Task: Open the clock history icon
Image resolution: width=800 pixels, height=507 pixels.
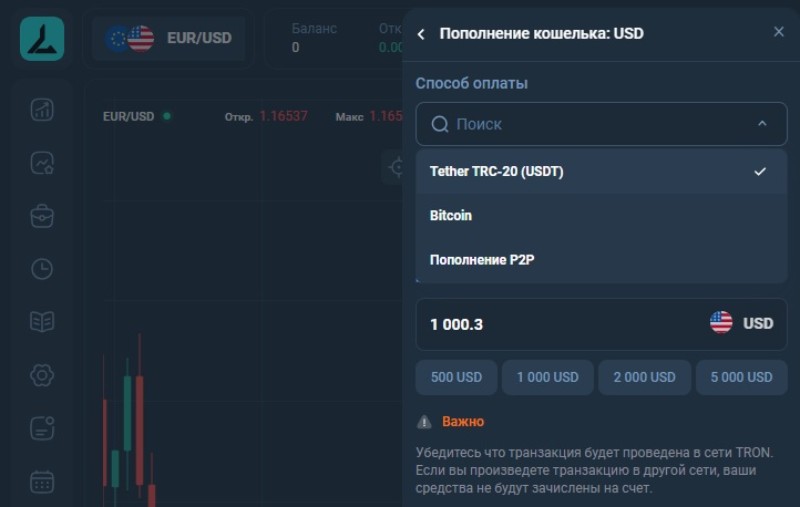Action: point(42,269)
